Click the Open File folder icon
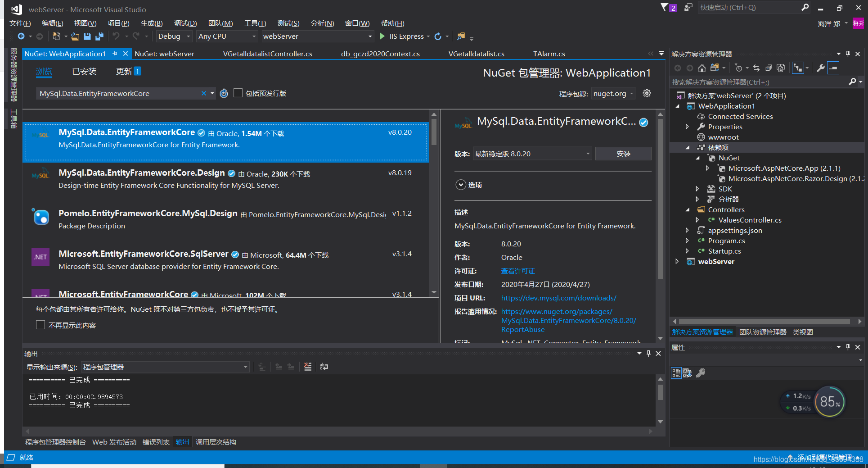 [75, 36]
